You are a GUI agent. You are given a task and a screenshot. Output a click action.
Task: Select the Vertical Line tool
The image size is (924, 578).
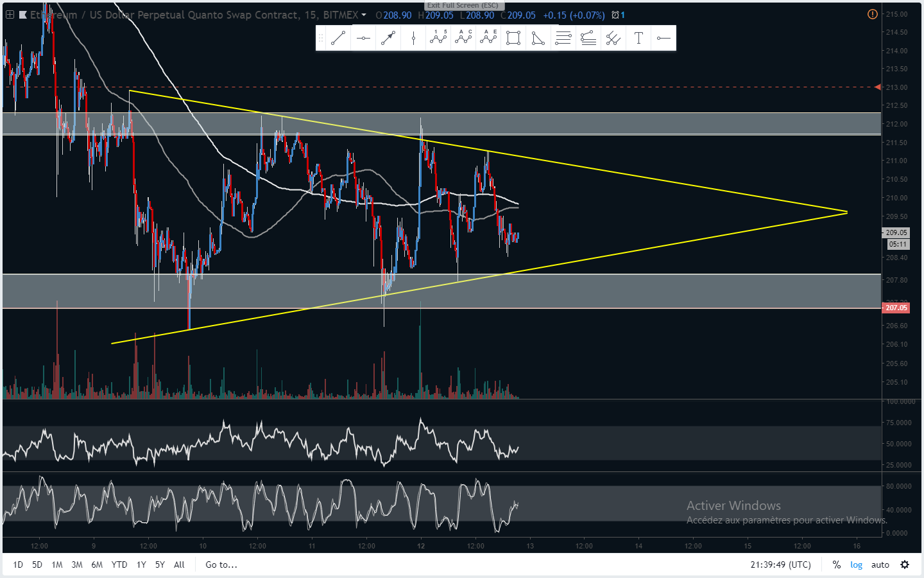(x=413, y=39)
